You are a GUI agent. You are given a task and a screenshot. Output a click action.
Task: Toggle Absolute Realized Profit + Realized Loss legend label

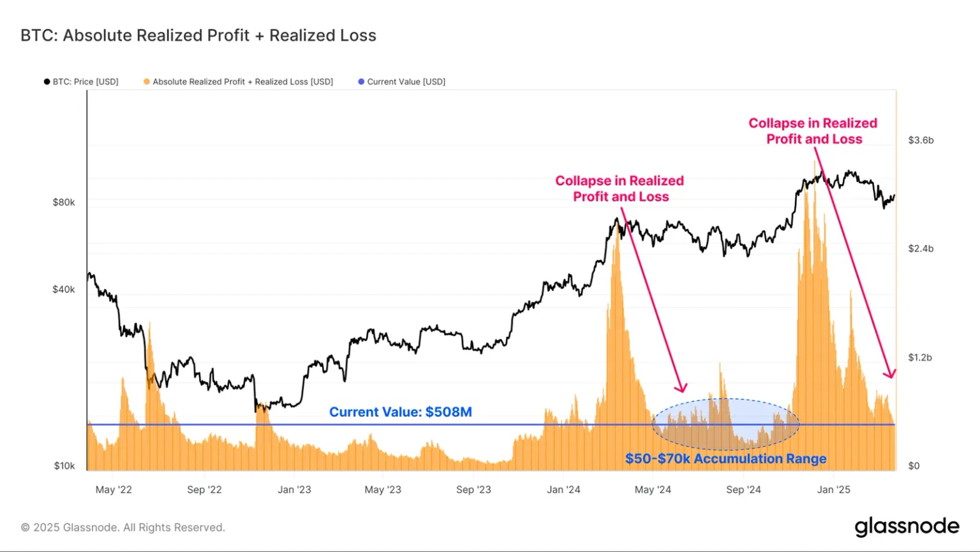pos(242,82)
